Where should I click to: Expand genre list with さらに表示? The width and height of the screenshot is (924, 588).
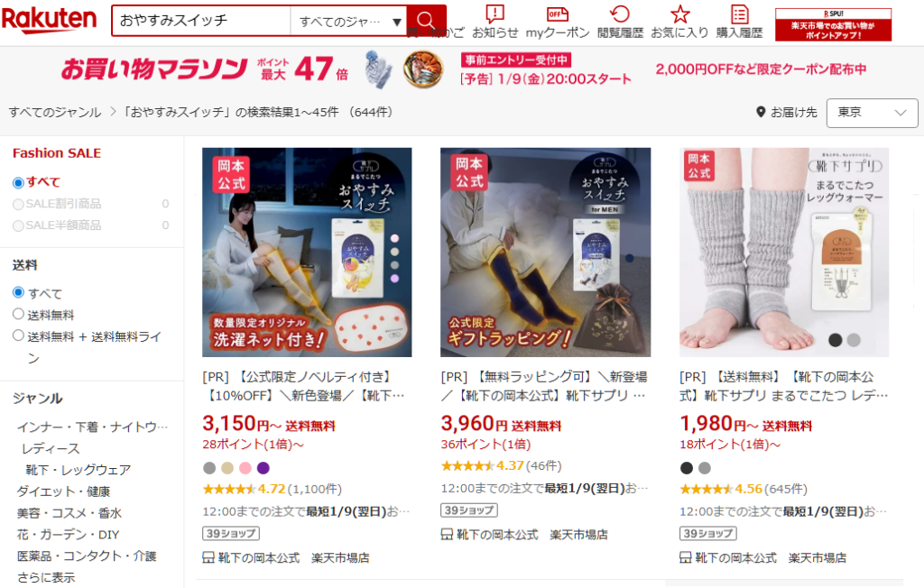click(46, 577)
